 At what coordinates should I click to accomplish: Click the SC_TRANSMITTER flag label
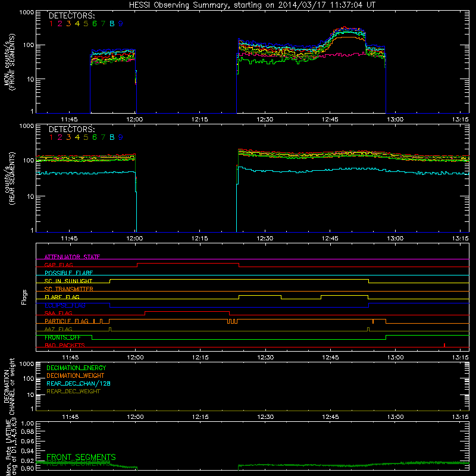(69, 289)
